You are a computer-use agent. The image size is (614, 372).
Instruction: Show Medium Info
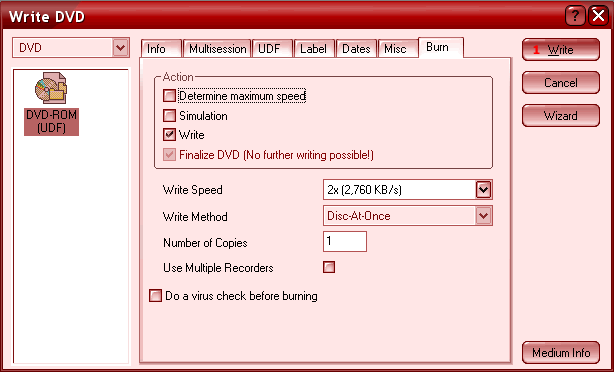pyautogui.click(x=561, y=352)
